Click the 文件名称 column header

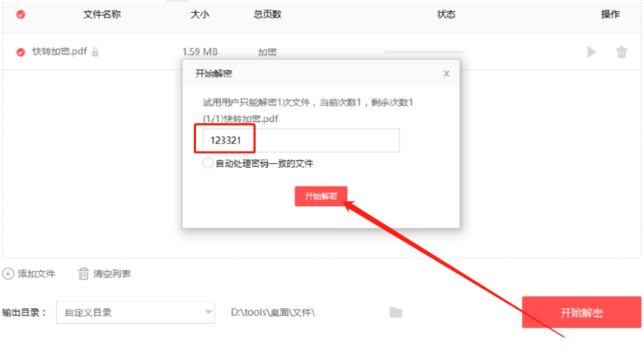click(102, 14)
